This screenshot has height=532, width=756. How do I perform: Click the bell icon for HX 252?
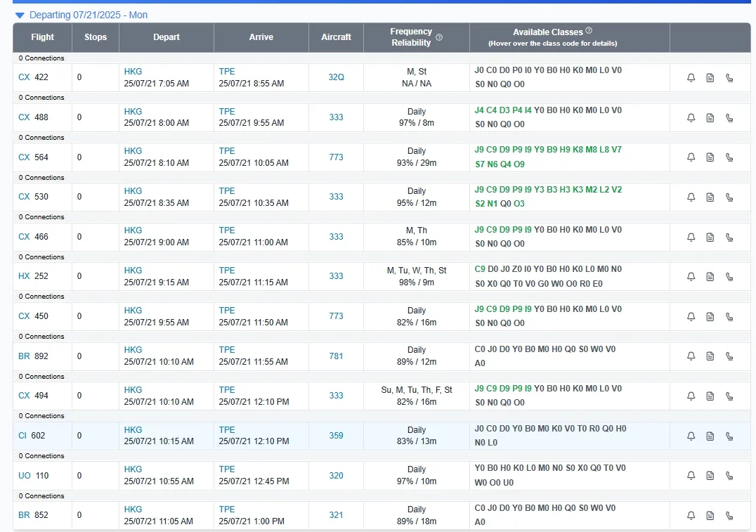click(x=691, y=277)
